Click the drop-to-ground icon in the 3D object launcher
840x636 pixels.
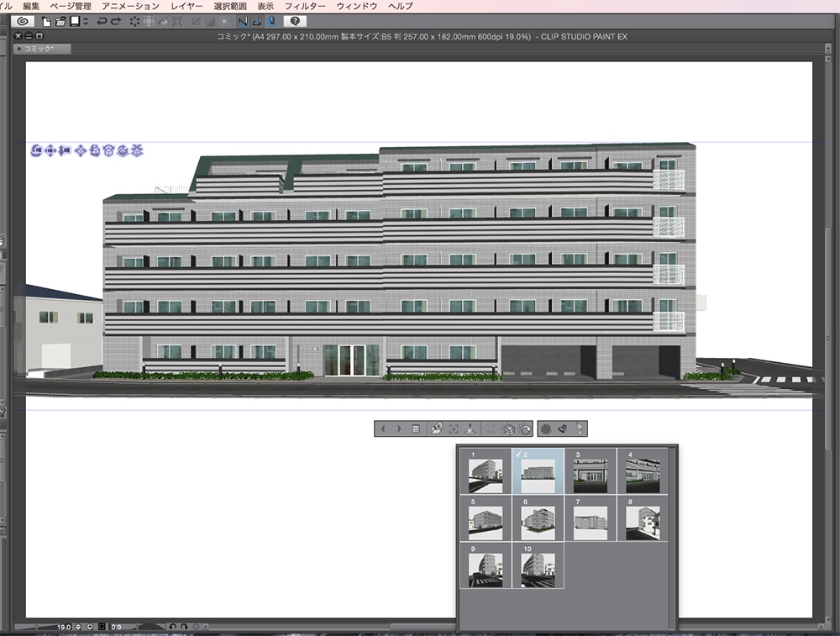coord(470,428)
